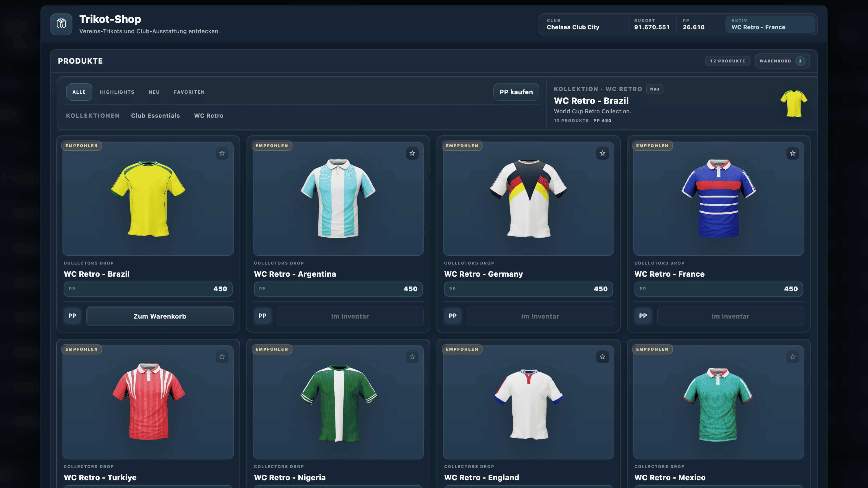Open the striped Argentina jersey product image

tap(338, 199)
